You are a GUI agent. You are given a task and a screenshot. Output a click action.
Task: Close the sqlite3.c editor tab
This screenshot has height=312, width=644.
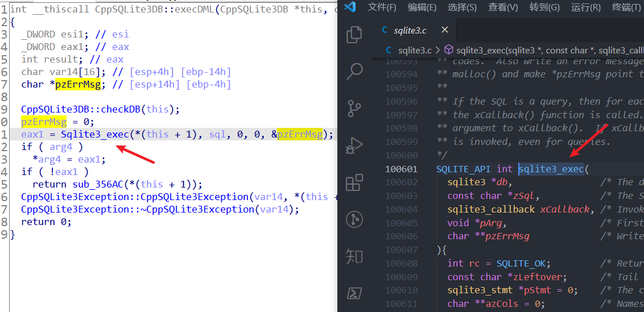tap(445, 30)
